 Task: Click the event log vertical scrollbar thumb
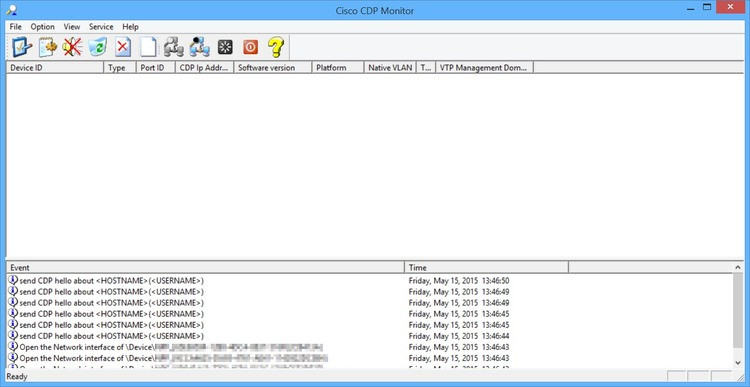point(738,310)
